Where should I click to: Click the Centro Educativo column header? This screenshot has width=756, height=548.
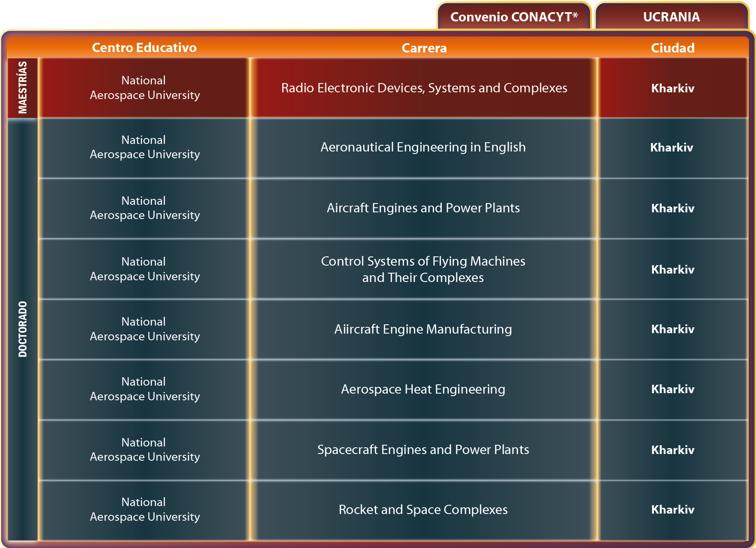144,47
